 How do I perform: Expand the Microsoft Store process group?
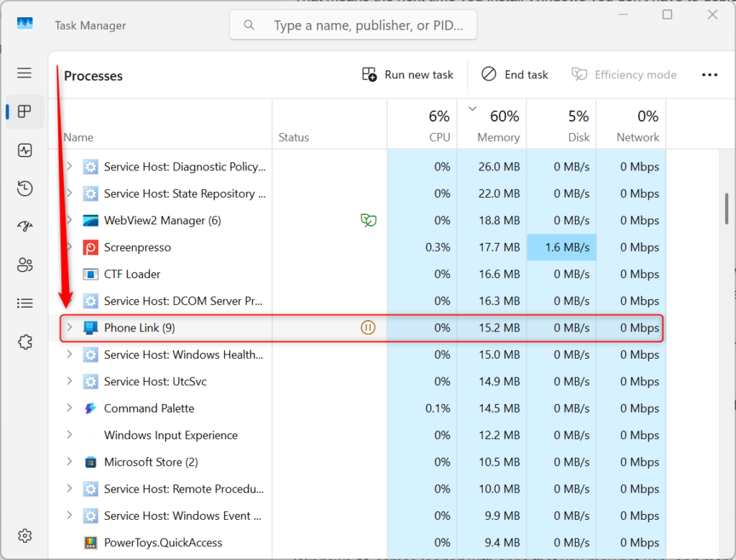(x=68, y=462)
